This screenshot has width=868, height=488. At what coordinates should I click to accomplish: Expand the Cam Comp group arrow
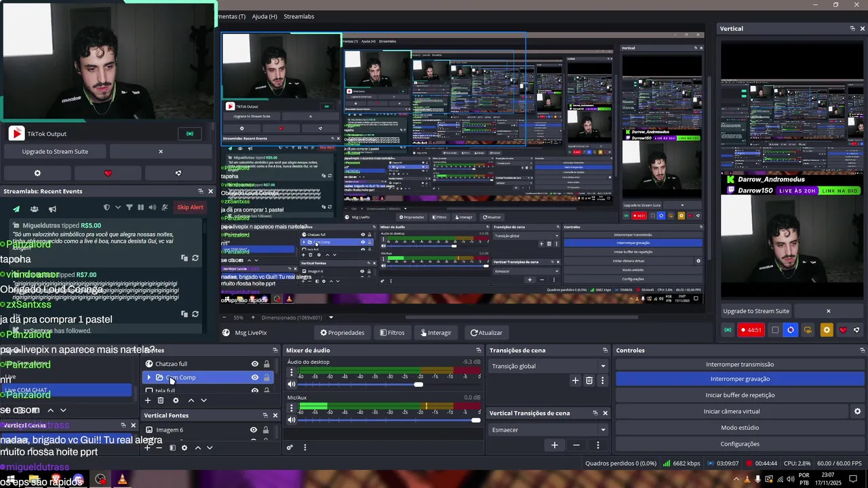click(149, 378)
